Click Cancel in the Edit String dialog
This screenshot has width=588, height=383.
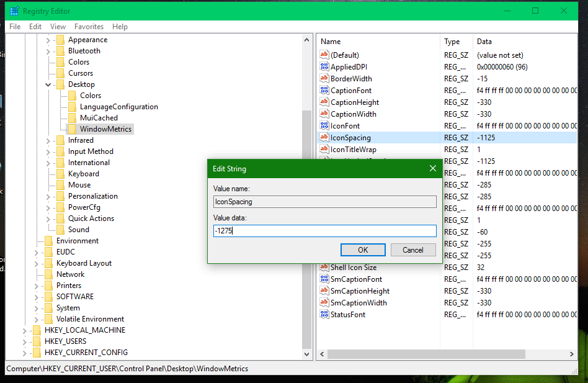click(x=413, y=250)
